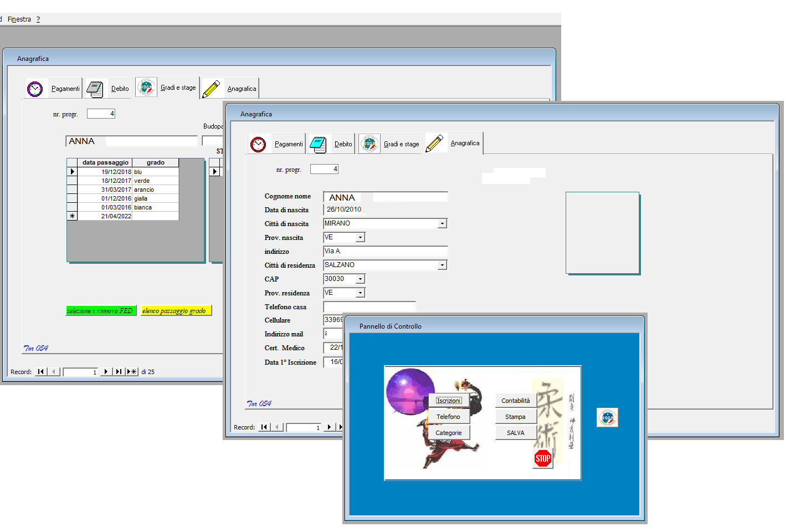
Task: Click the asterisk new-row selector beside 21/04/2022
Action: pos(72,216)
